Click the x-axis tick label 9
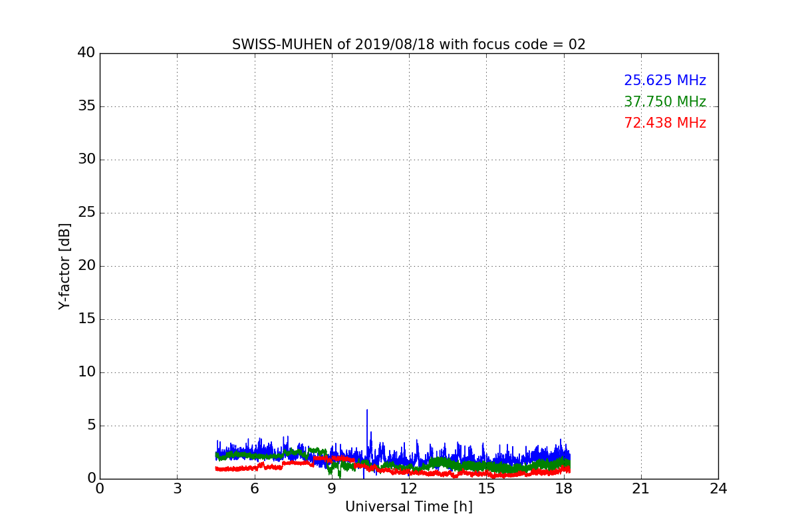This screenshot has height=532, width=798. point(332,489)
